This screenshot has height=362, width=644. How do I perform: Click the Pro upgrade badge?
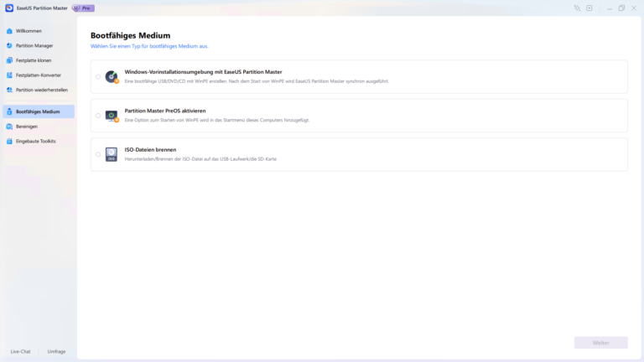[x=83, y=8]
